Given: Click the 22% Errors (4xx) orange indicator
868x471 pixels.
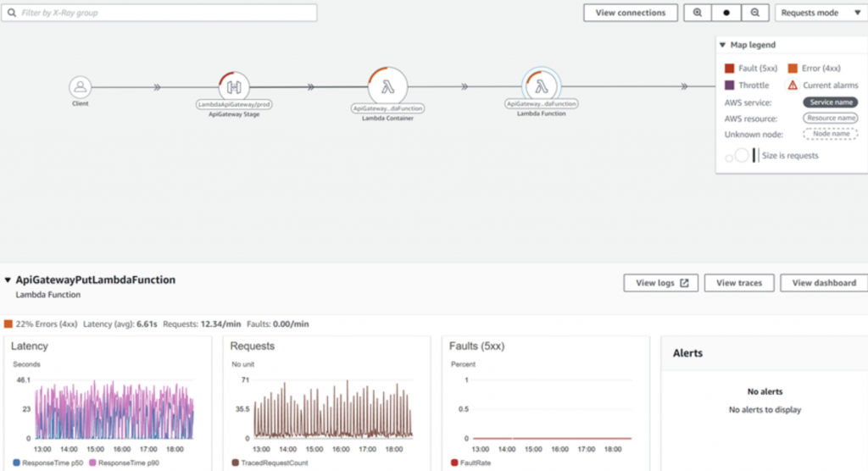Looking at the screenshot, I should [8, 324].
